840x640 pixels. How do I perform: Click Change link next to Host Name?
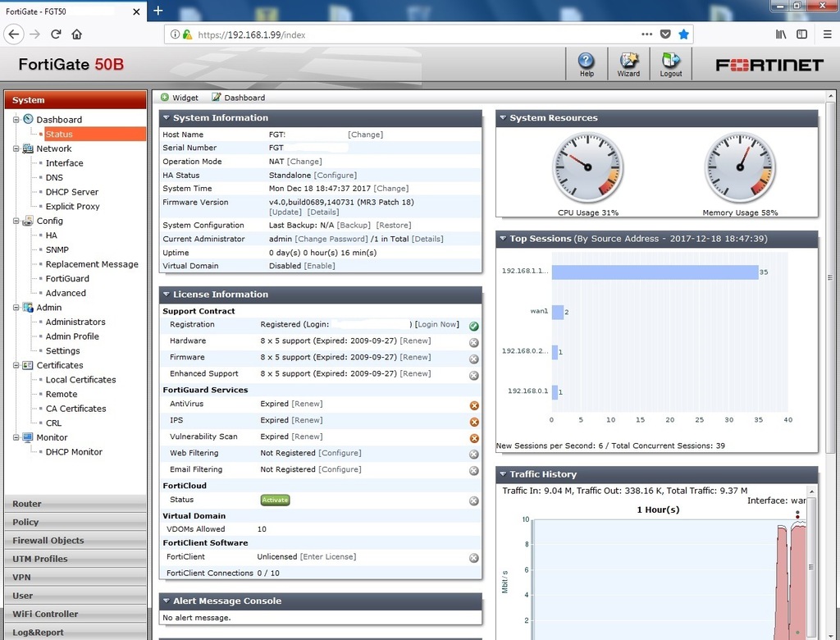pos(365,135)
